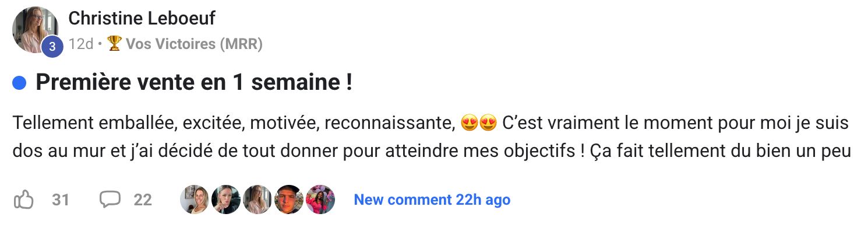The image size is (868, 238).
Task: Open post titled Première vente en 1 semaine
Action: click(x=193, y=83)
